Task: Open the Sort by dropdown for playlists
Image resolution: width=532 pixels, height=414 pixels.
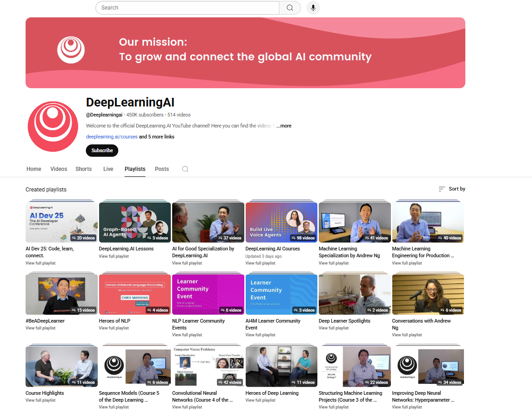Action: point(452,188)
